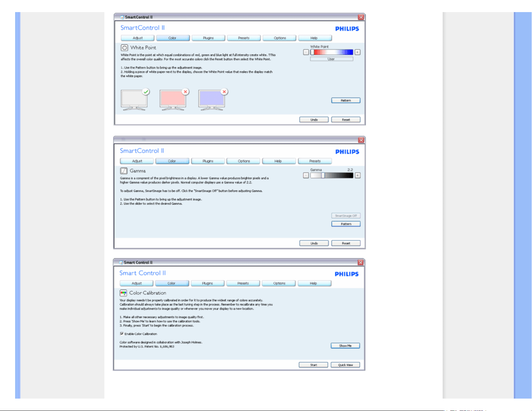Click the White Point section icon
Screen dimensions: 532x411
pyautogui.click(x=124, y=48)
